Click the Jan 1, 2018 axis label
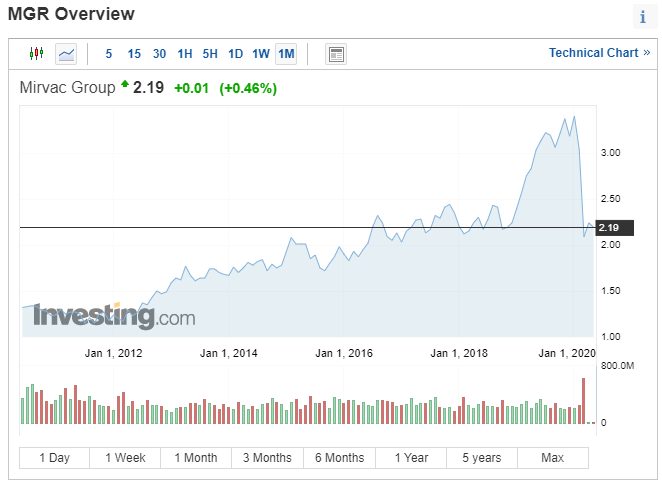The image size is (662, 487). click(459, 353)
